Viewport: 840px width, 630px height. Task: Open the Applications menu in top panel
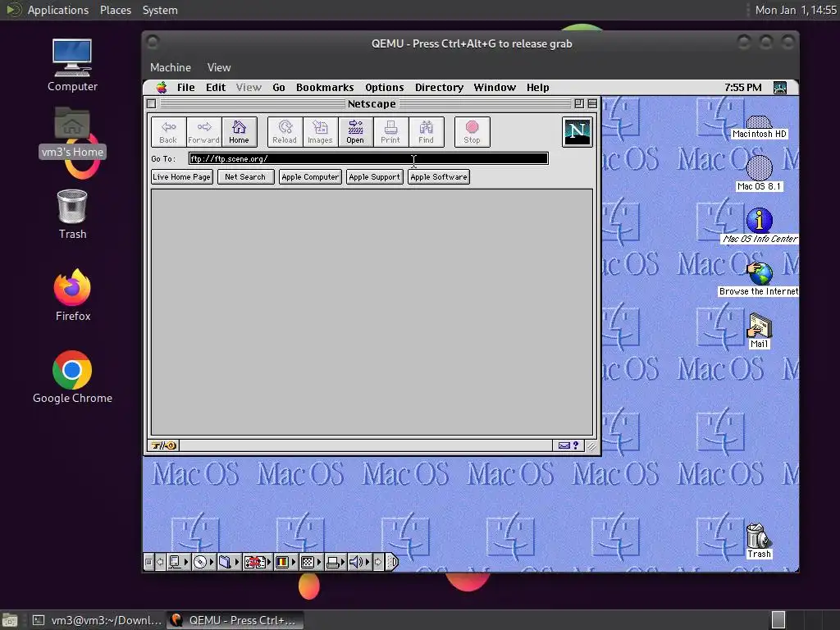click(x=58, y=10)
